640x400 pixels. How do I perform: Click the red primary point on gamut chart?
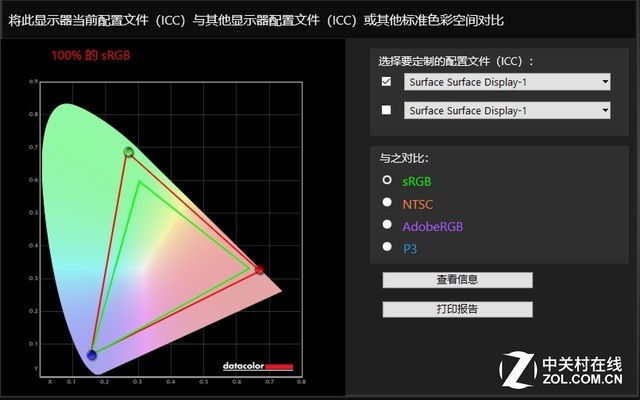(x=259, y=269)
